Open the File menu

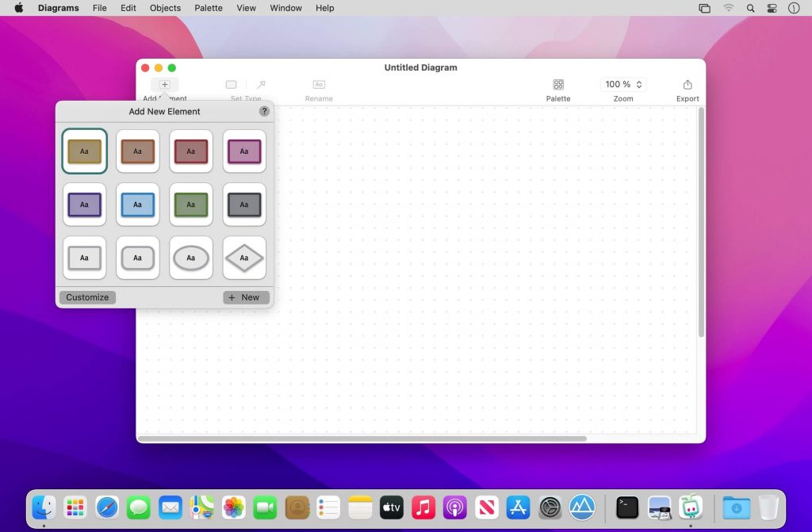(x=99, y=8)
